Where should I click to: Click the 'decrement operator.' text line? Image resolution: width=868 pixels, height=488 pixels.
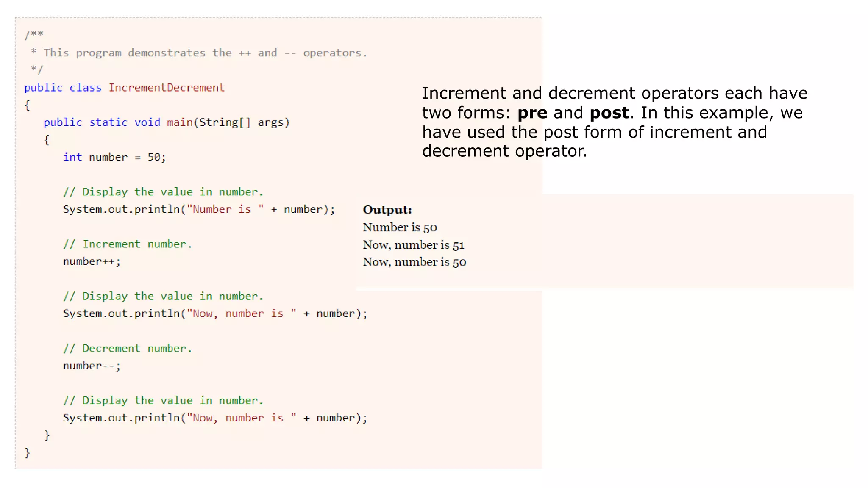click(504, 151)
